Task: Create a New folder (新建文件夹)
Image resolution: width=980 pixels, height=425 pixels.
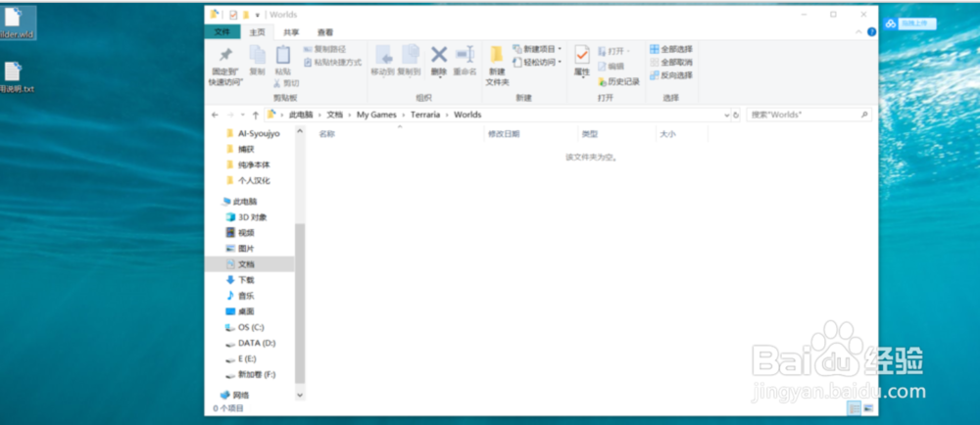Action: (497, 66)
